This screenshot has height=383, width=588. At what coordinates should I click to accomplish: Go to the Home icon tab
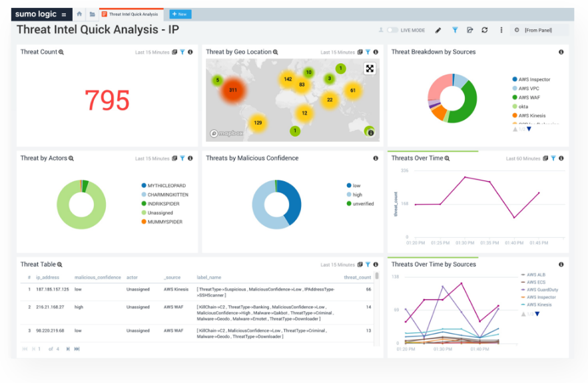[79, 14]
